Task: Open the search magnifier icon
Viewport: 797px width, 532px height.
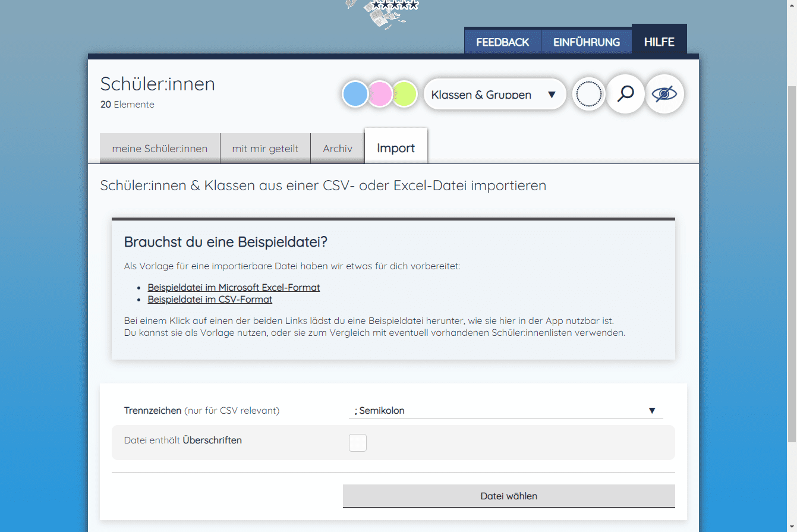Action: pyautogui.click(x=625, y=94)
